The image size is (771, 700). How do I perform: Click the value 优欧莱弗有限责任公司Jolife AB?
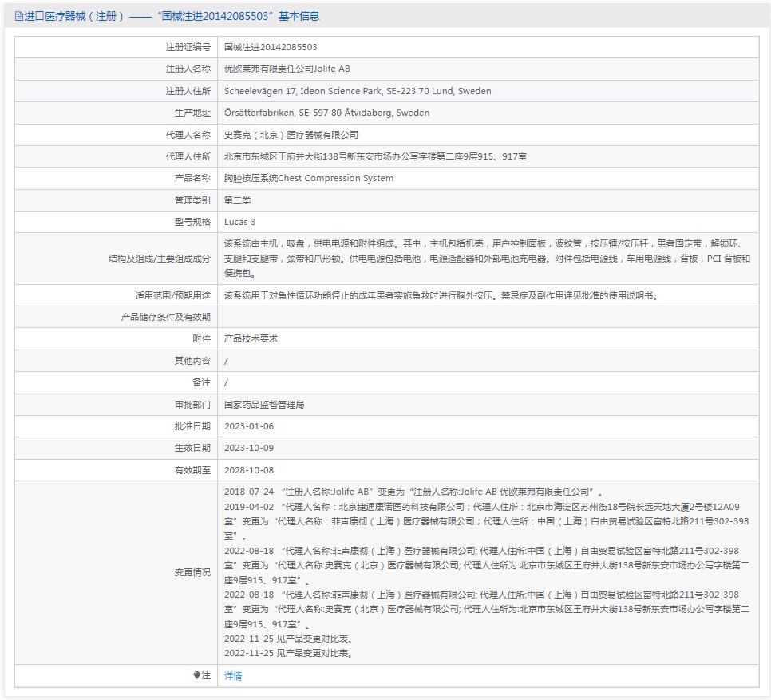(287, 69)
